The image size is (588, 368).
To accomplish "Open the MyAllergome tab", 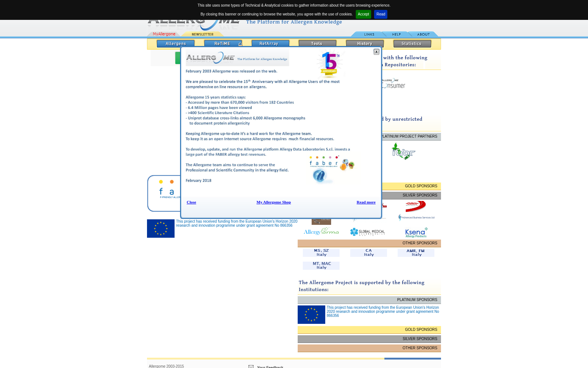I will coord(164,34).
